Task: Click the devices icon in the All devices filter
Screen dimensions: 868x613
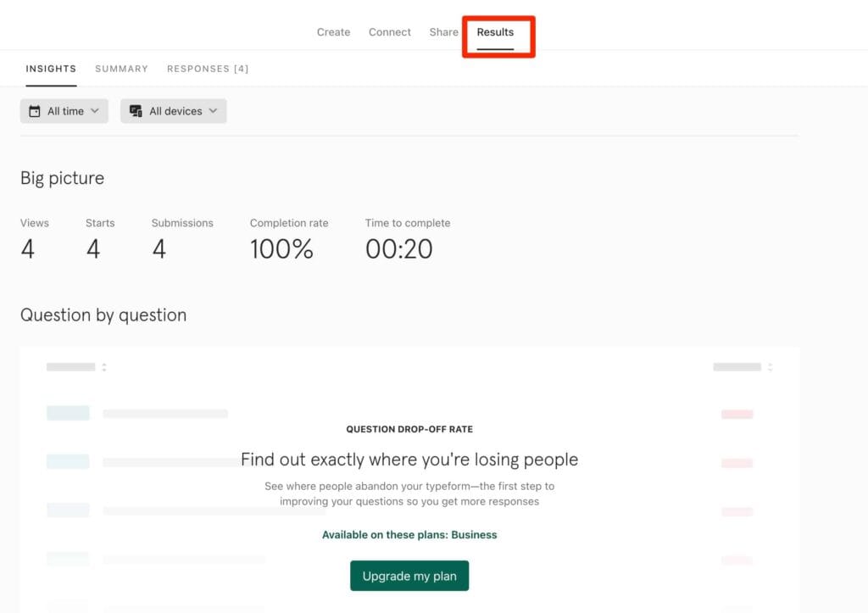Action: pos(136,110)
